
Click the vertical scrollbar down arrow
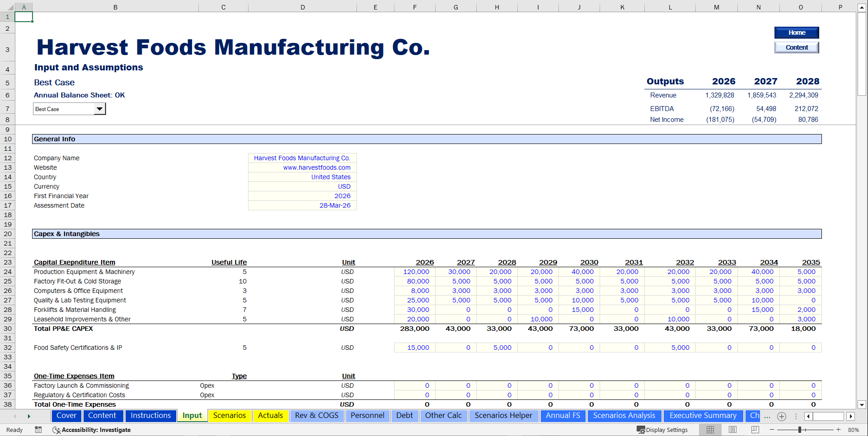point(862,405)
